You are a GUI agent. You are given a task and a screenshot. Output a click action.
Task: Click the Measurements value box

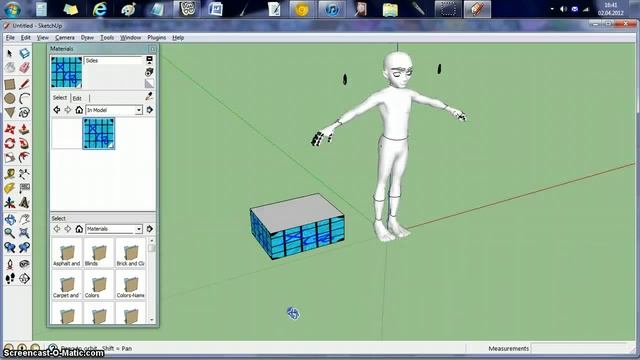pos(579,348)
